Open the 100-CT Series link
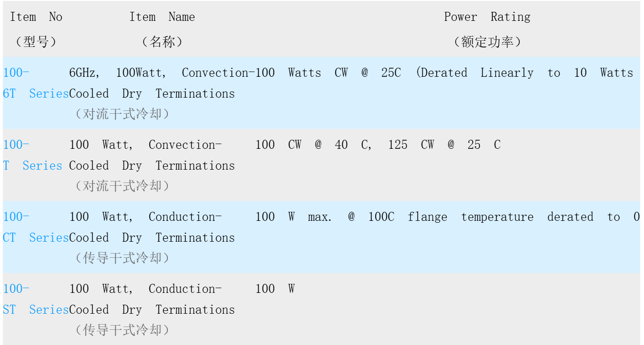The image size is (644, 345). pos(36,227)
